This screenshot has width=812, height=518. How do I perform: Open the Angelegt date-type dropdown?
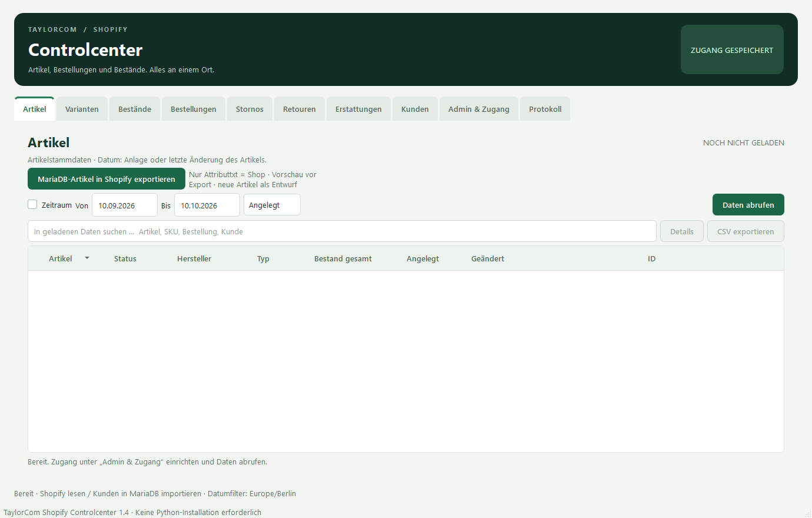coord(272,205)
